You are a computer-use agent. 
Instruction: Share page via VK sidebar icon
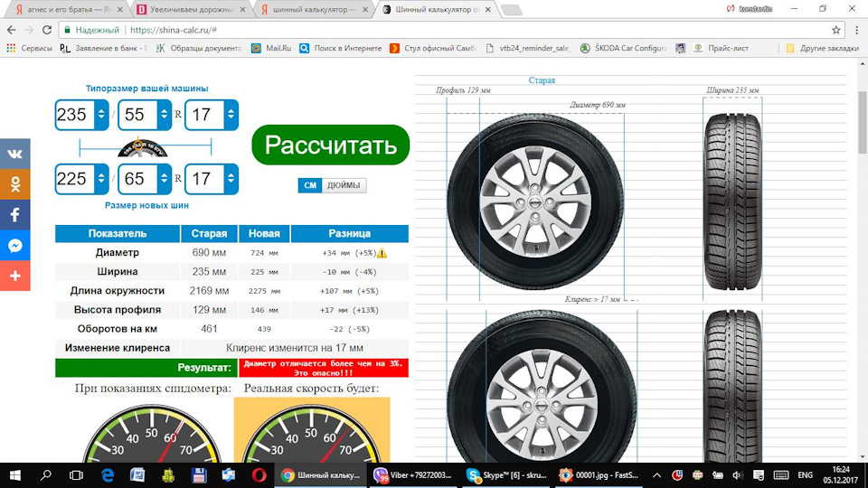tap(14, 154)
